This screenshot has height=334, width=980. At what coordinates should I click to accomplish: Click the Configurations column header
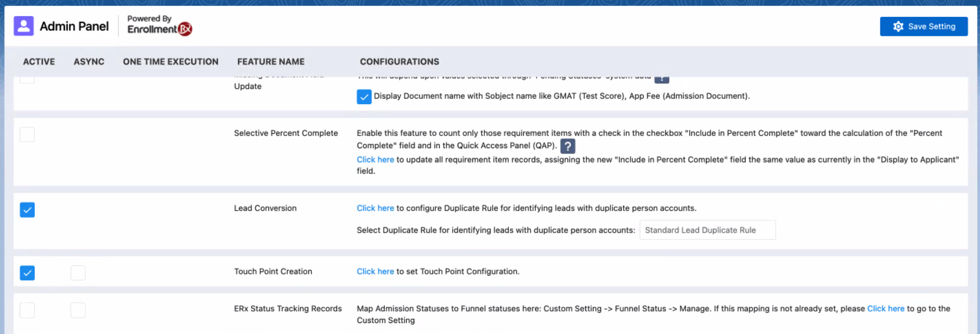[399, 62]
